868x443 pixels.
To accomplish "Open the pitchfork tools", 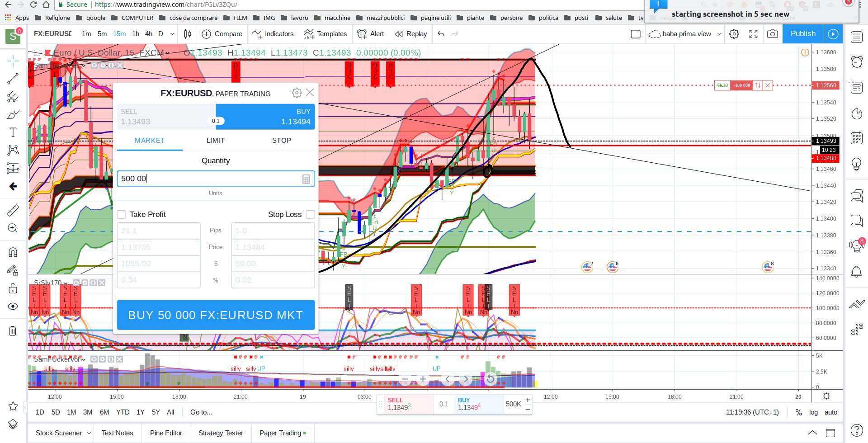I will pos(13,97).
